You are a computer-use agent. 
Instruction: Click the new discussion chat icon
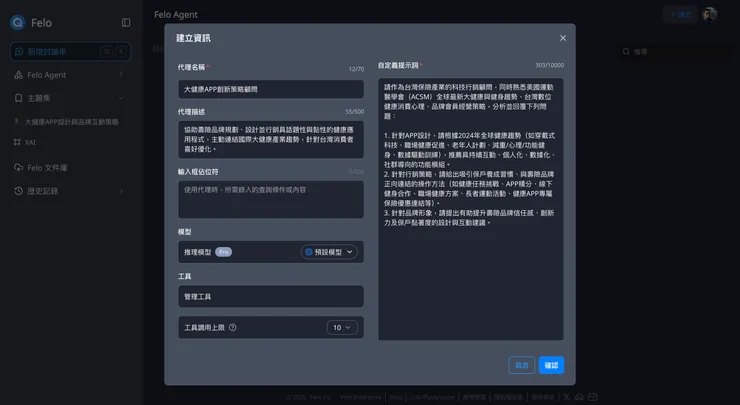pos(19,51)
